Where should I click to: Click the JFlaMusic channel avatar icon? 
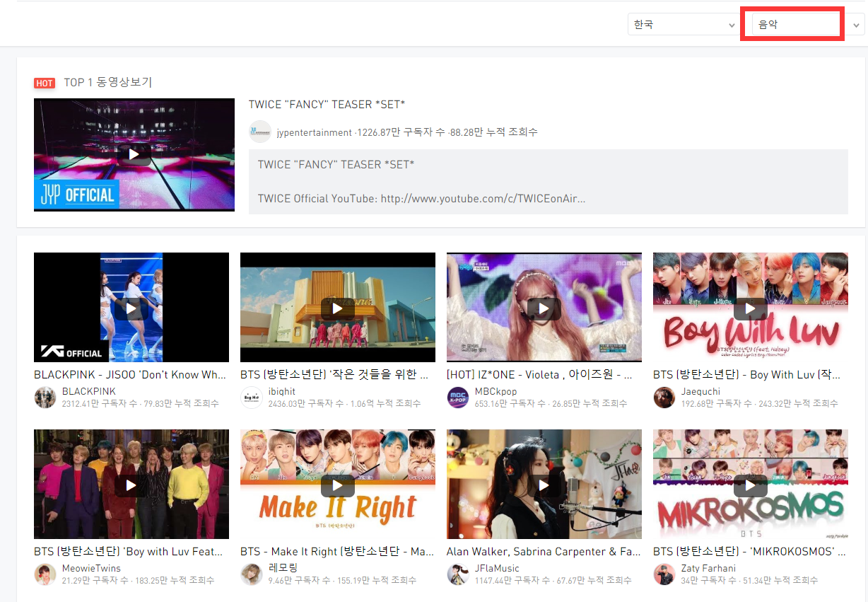(x=458, y=574)
